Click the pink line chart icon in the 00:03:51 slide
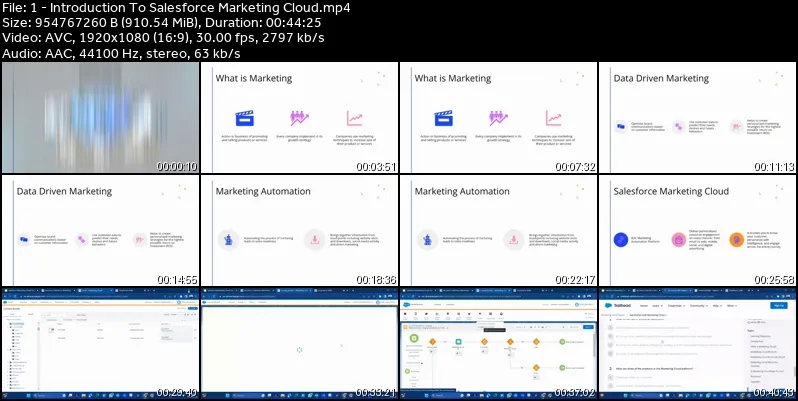Viewport: 798px width, 401px height. tap(355, 119)
